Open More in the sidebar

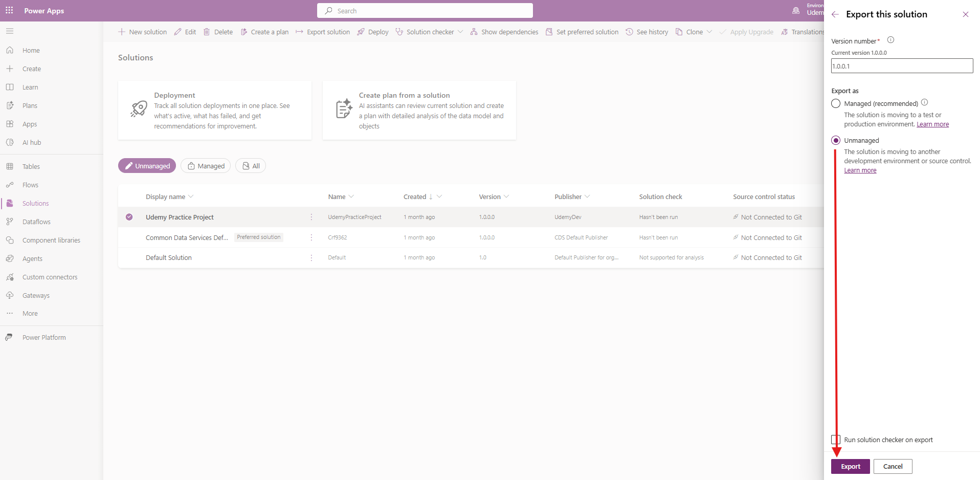click(x=30, y=313)
